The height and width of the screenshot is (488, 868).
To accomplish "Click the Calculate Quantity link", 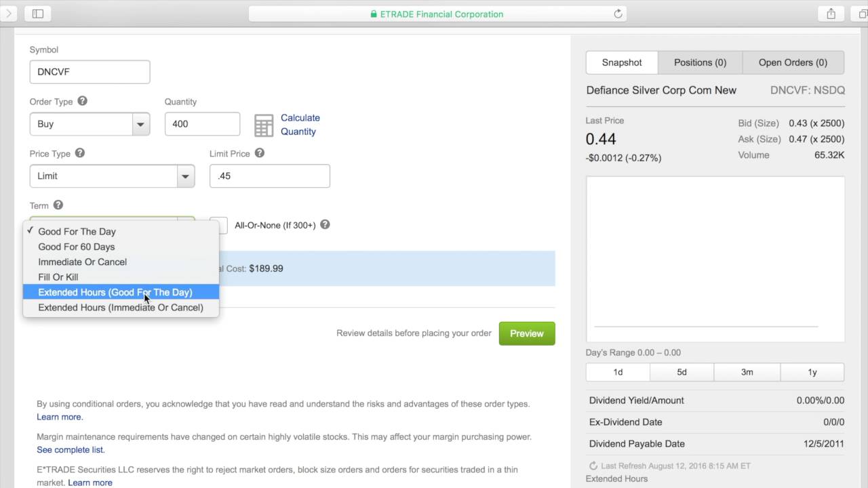I will [x=300, y=125].
